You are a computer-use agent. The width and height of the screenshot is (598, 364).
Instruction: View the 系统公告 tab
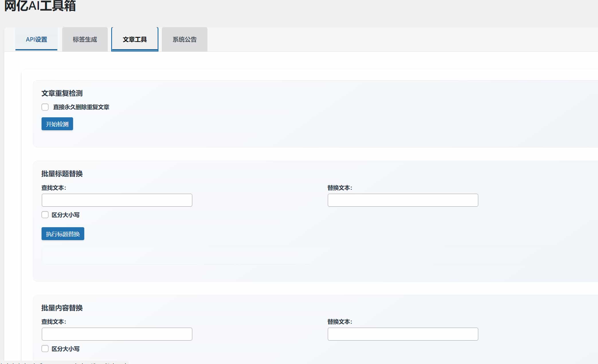184,39
